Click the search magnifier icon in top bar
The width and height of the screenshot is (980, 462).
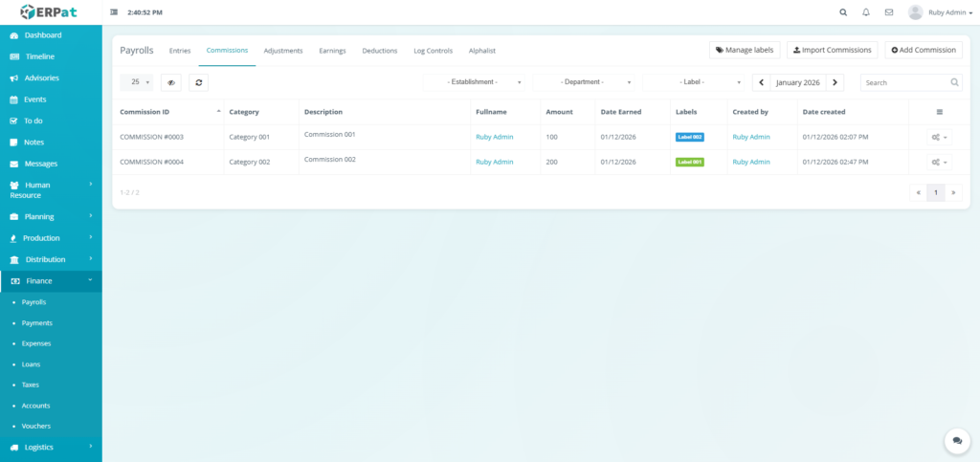pyautogui.click(x=843, y=12)
